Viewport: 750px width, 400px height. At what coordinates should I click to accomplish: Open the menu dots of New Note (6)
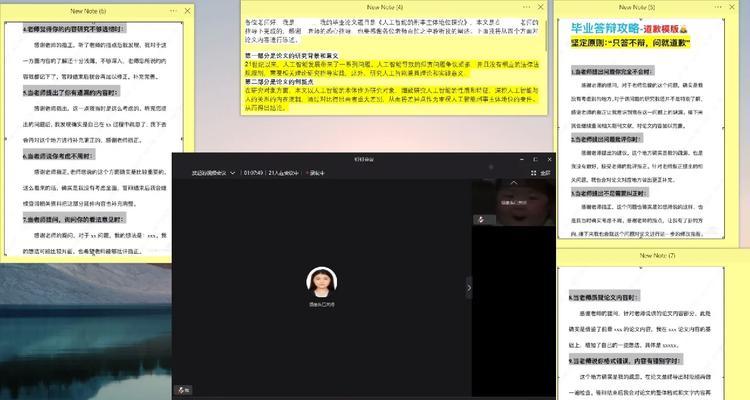pos(173,11)
